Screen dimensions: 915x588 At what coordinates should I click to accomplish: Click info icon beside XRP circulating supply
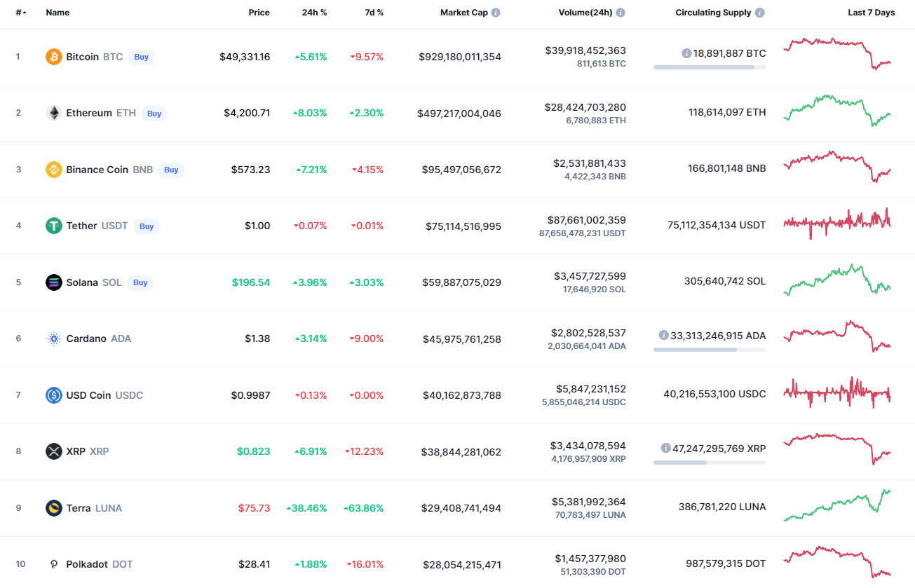click(665, 448)
